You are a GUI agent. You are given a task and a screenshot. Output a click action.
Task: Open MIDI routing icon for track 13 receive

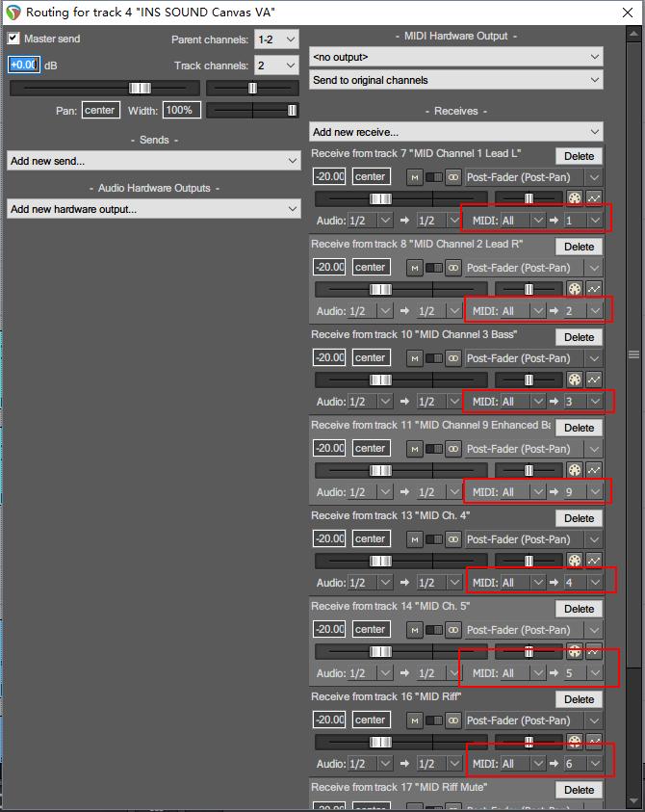click(574, 561)
